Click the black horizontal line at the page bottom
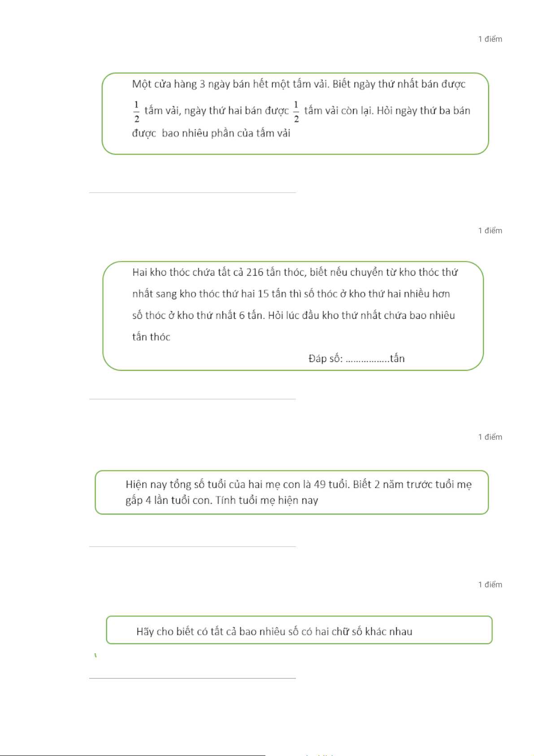This screenshot has width=534, height=756. (133, 755)
